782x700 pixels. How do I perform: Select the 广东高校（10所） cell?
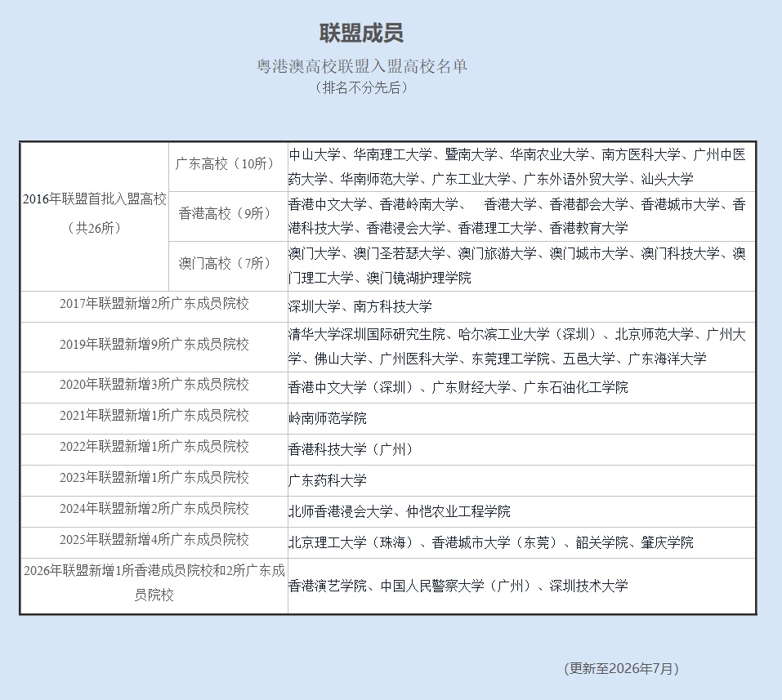pos(228,167)
